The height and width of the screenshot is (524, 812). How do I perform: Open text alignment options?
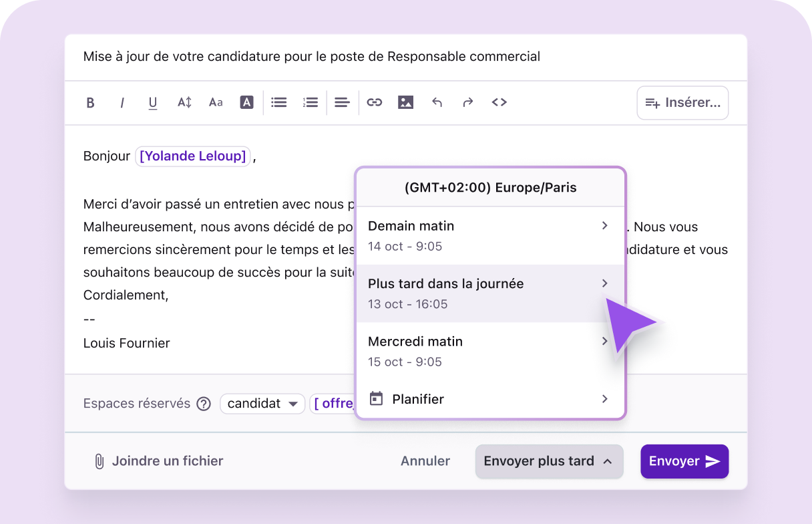[342, 102]
